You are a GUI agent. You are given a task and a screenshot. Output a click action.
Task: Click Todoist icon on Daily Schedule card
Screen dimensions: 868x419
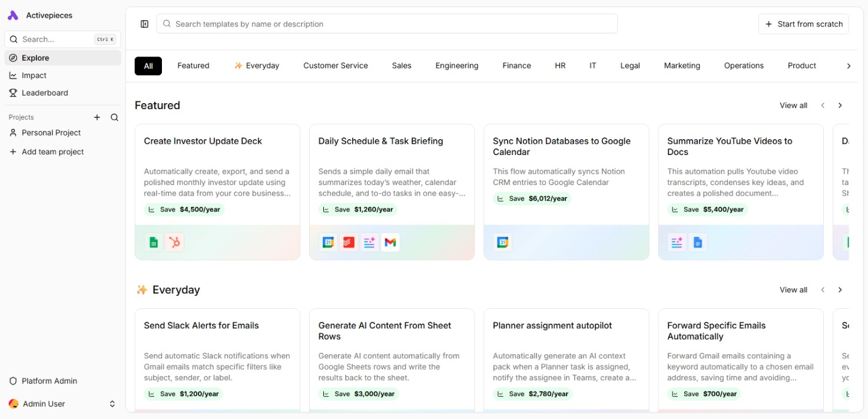[x=349, y=242]
